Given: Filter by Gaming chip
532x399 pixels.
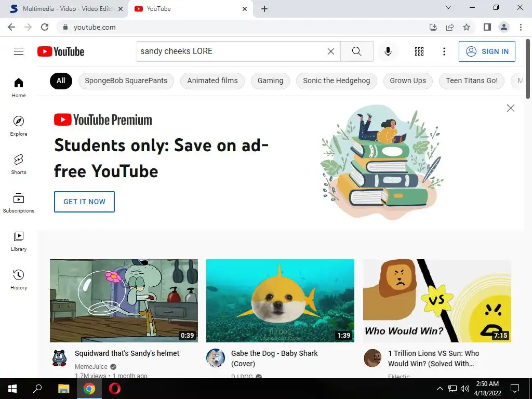Looking at the screenshot, I should (270, 81).
